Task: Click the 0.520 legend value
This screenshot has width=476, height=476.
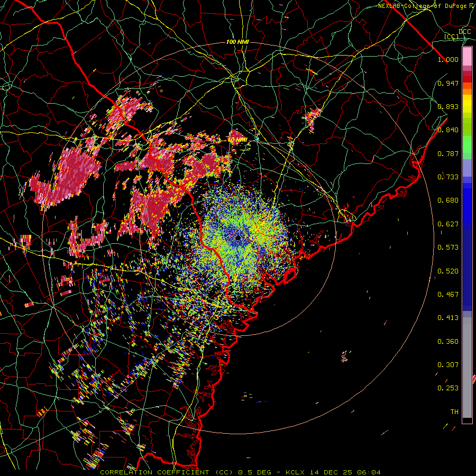Action: coord(448,271)
